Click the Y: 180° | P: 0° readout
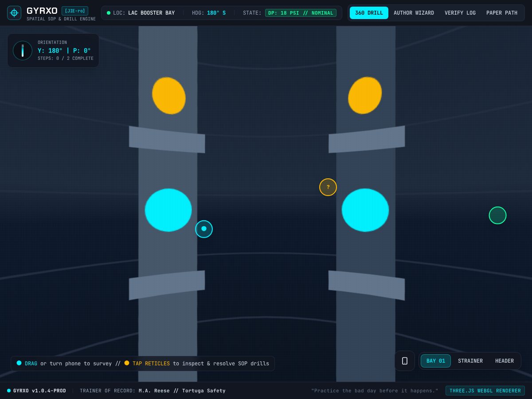 [x=64, y=51]
